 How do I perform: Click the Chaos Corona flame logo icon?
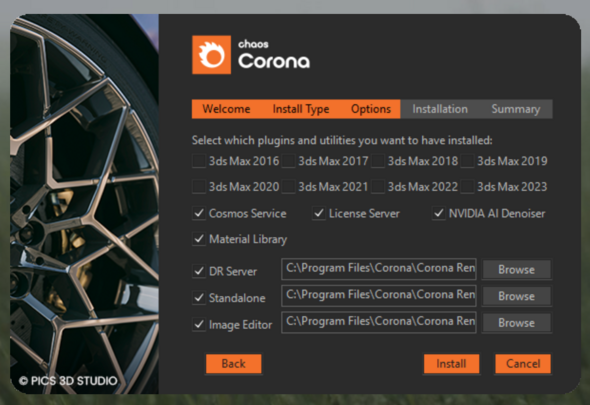coord(211,55)
